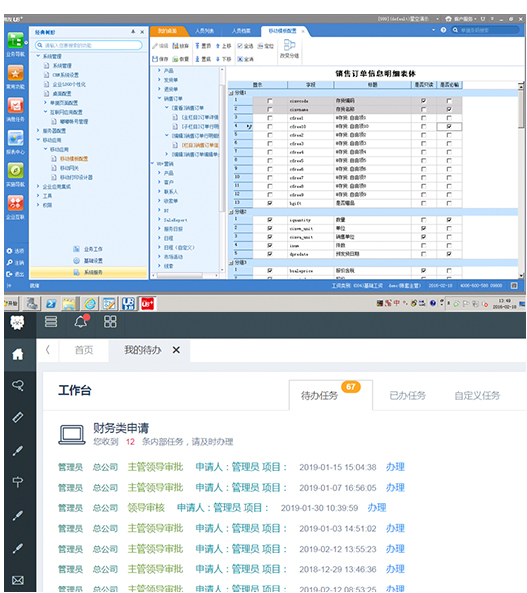Image resolution: width=527 pixels, height=593 pixels.
Task: Click 办理 for task dated 2019-01-15 15:04:38
Action: 395,467
